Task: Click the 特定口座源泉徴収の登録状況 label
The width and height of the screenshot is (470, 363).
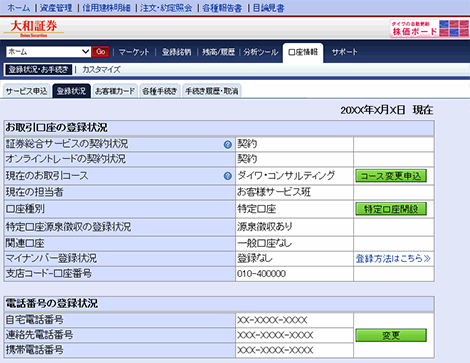Action: [68, 227]
